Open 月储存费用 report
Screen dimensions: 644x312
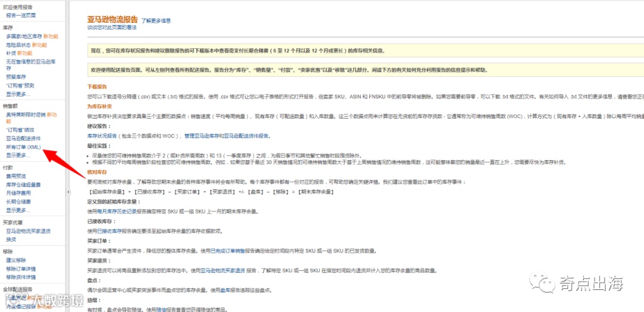[x=18, y=193]
